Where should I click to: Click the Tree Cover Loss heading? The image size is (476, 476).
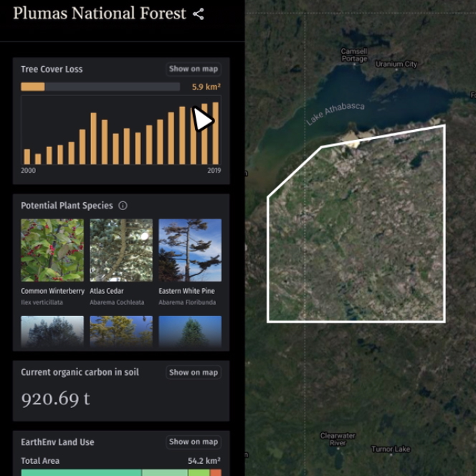coord(52,70)
